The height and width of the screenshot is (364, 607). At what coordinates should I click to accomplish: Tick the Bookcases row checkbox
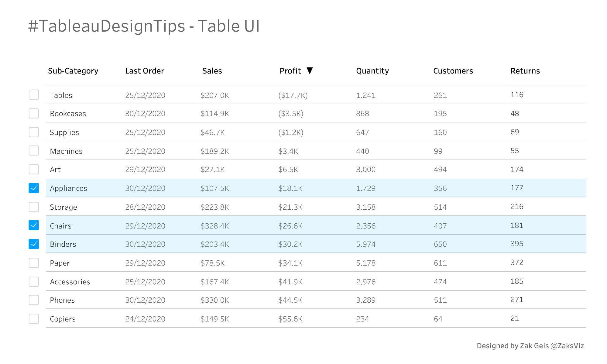(x=34, y=113)
